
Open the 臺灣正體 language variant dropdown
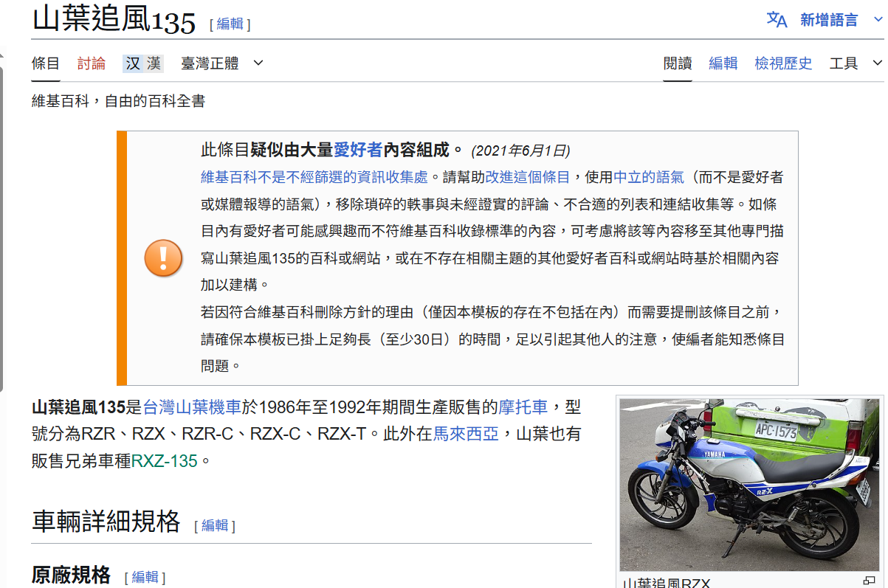[222, 63]
